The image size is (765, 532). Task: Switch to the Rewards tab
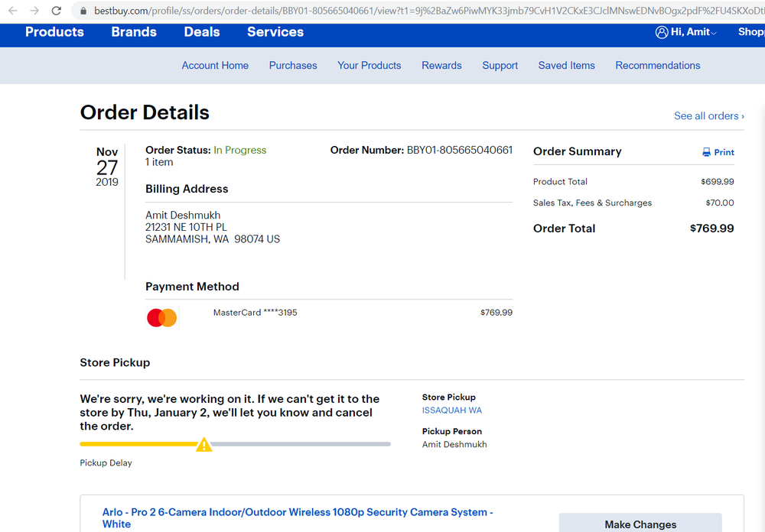click(x=441, y=66)
